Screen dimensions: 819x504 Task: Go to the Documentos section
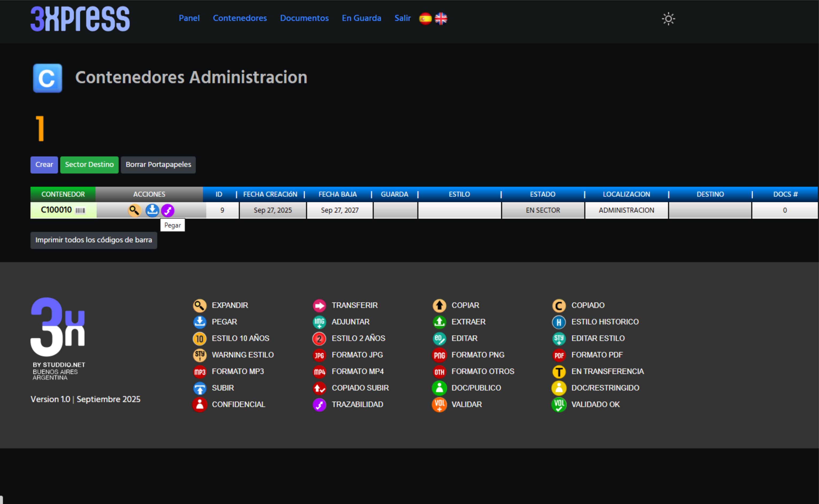[304, 18]
